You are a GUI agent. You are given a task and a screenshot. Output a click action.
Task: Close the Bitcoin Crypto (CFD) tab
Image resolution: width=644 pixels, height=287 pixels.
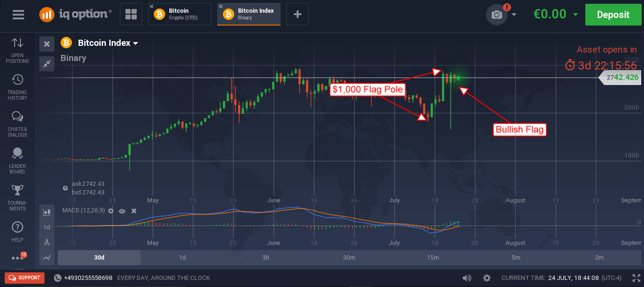(151, 7)
